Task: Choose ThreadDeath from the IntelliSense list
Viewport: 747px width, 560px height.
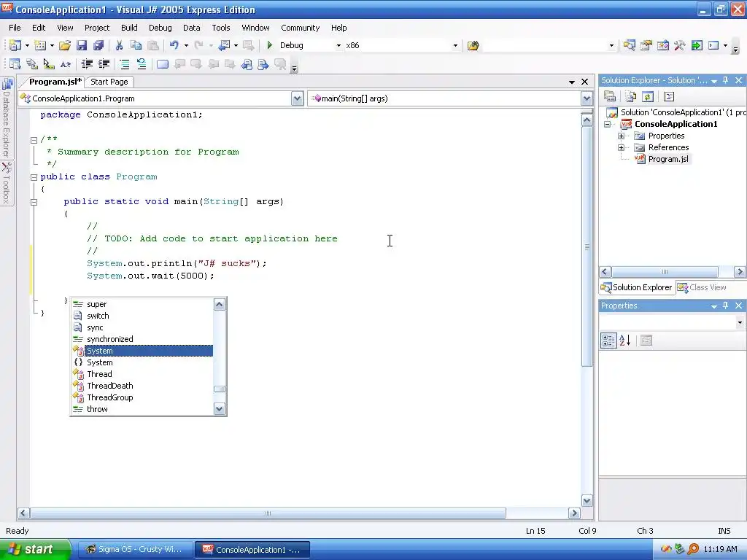Action: tap(109, 386)
